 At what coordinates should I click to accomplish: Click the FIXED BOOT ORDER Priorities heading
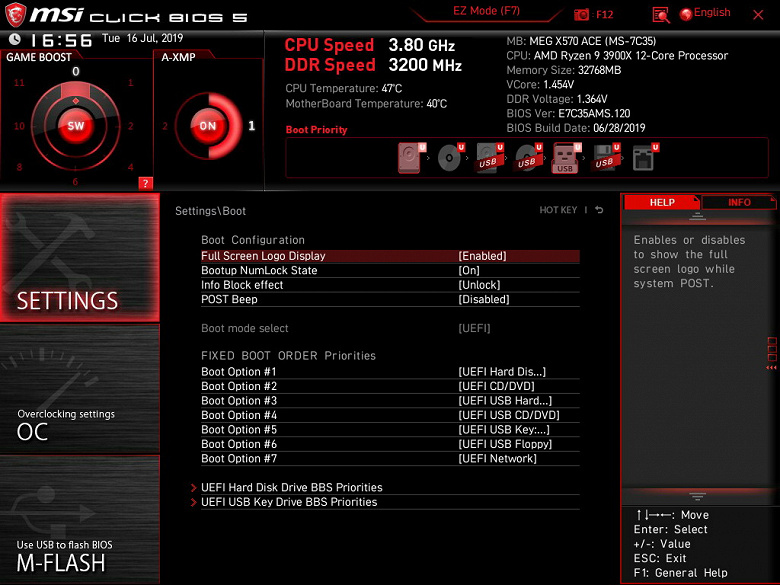[288, 356]
